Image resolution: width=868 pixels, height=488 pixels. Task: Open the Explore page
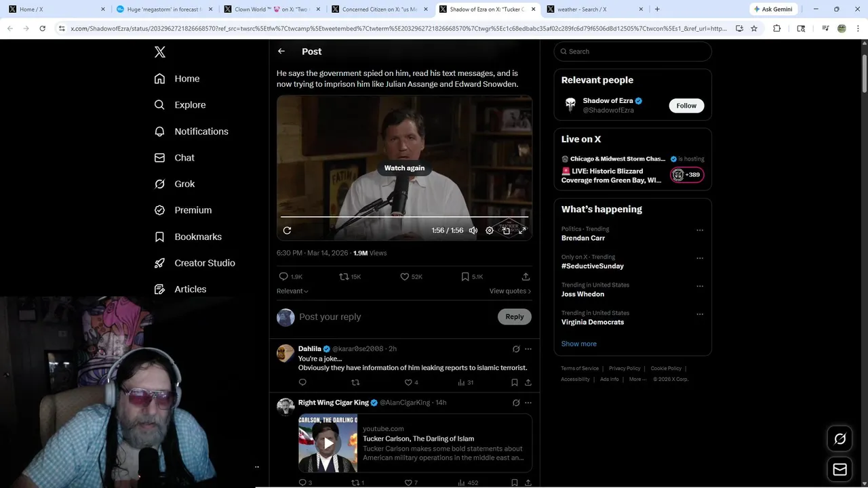click(x=180, y=105)
